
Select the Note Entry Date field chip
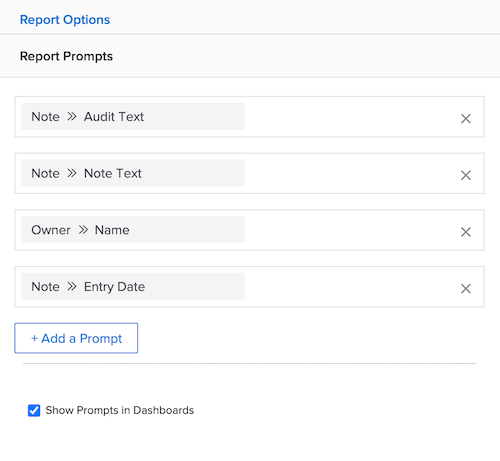pyautogui.click(x=133, y=286)
